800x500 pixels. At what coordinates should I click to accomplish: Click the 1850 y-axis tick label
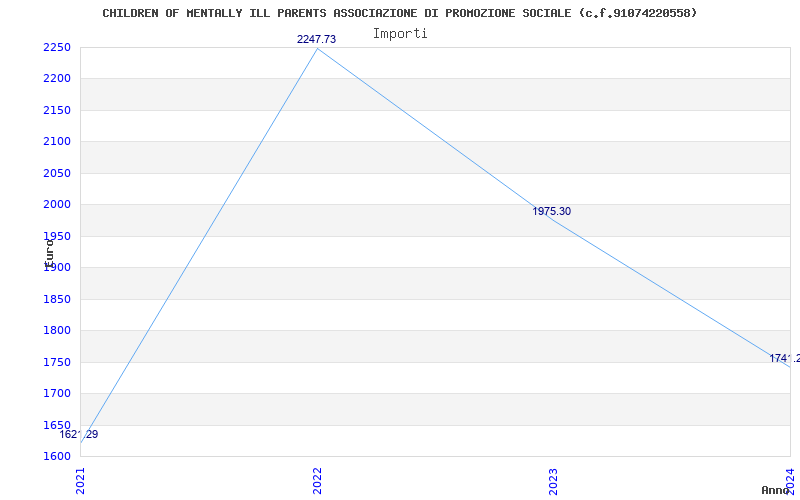coord(57,299)
